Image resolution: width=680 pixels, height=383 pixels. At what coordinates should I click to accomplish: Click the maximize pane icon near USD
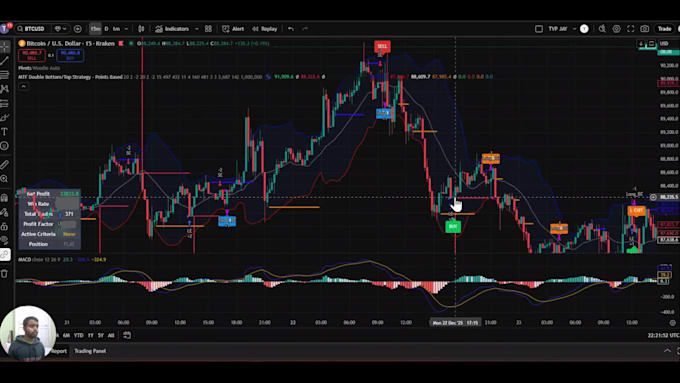pos(651,44)
